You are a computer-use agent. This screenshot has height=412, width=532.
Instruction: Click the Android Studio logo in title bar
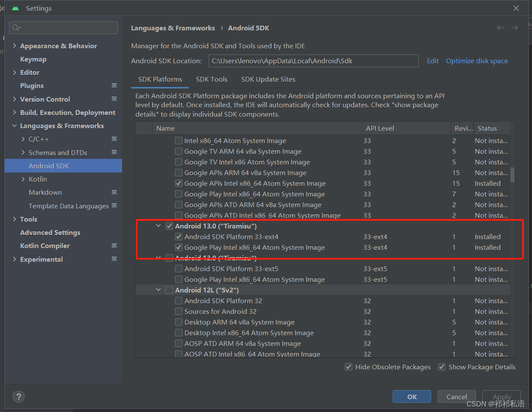[x=15, y=8]
